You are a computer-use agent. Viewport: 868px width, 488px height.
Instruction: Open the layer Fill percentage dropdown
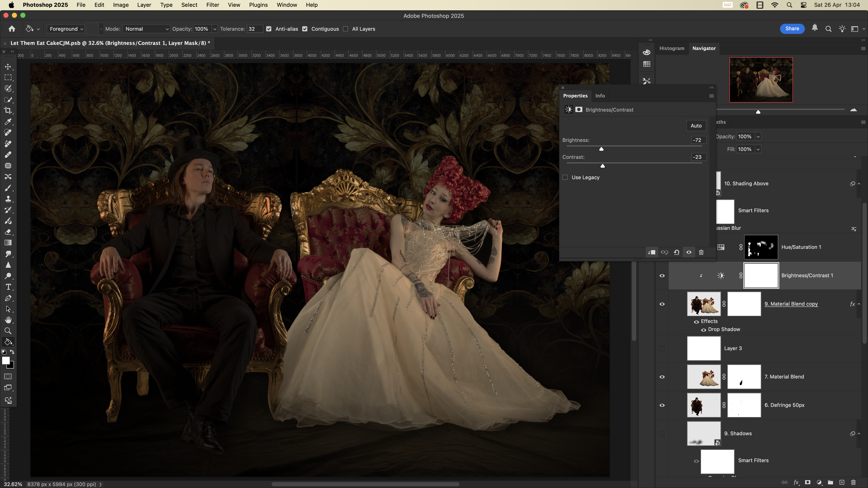pyautogui.click(x=758, y=149)
